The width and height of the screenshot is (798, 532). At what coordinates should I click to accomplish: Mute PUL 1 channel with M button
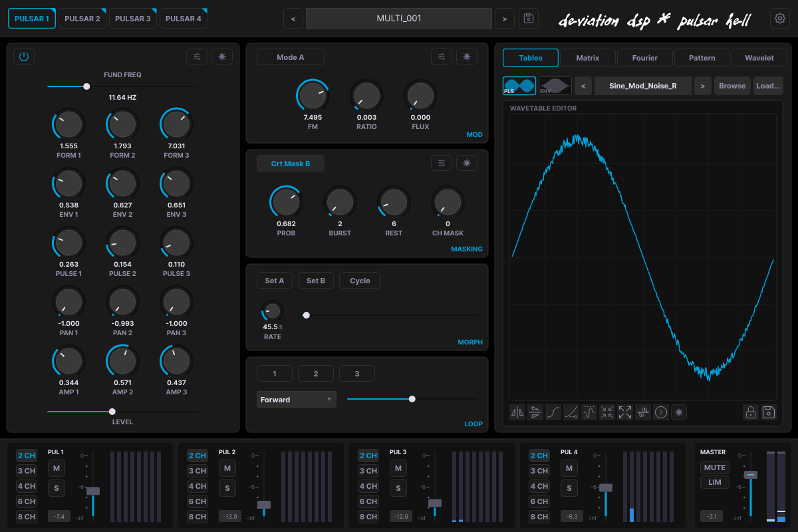[x=55, y=468]
